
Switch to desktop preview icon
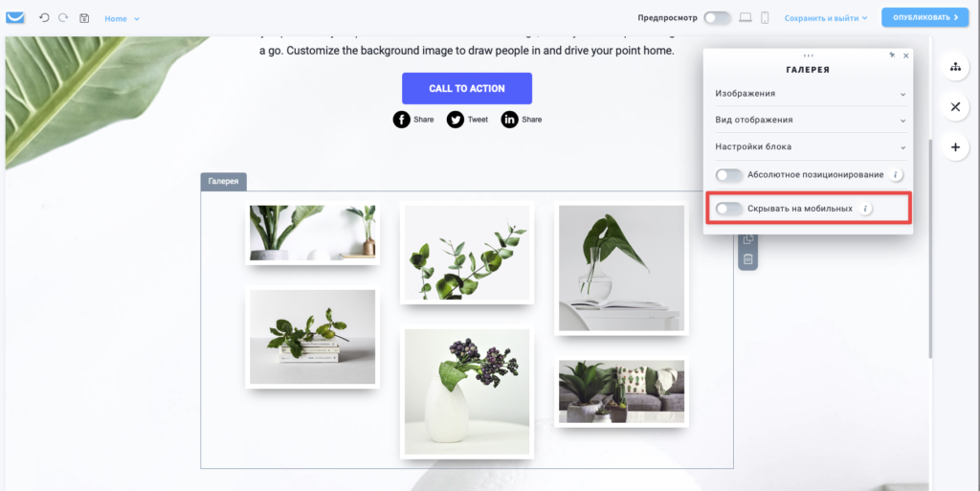point(745,18)
